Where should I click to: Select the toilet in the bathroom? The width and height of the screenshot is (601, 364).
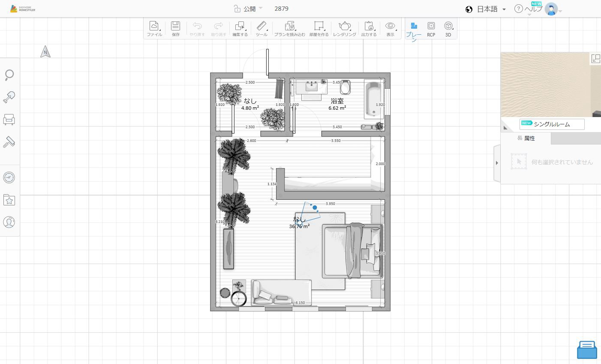coord(346,87)
